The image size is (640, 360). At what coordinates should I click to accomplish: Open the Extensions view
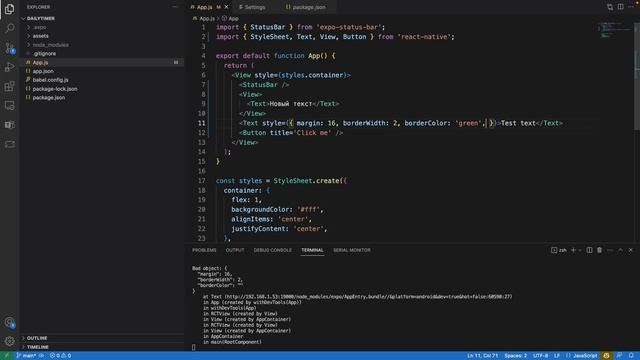click(x=9, y=86)
